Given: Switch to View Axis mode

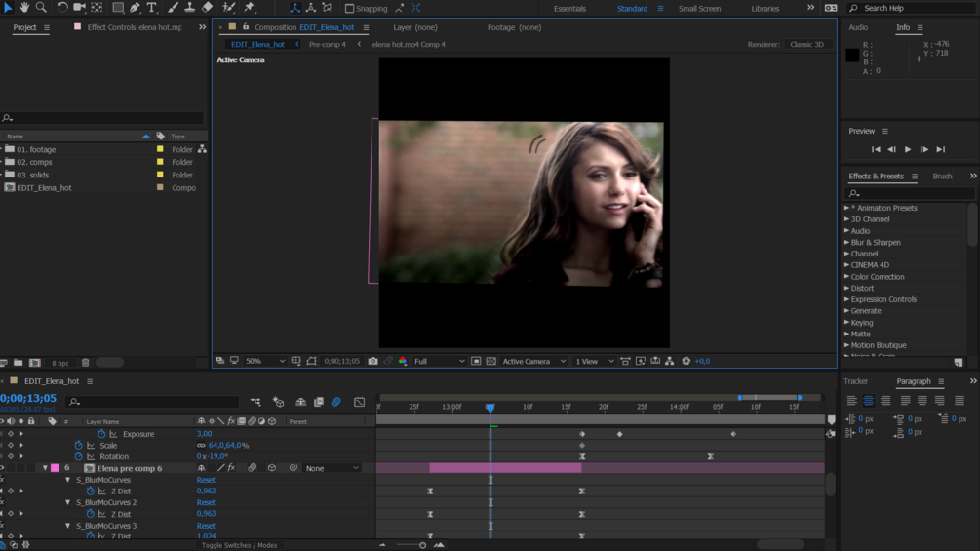Looking at the screenshot, I should tap(327, 8).
